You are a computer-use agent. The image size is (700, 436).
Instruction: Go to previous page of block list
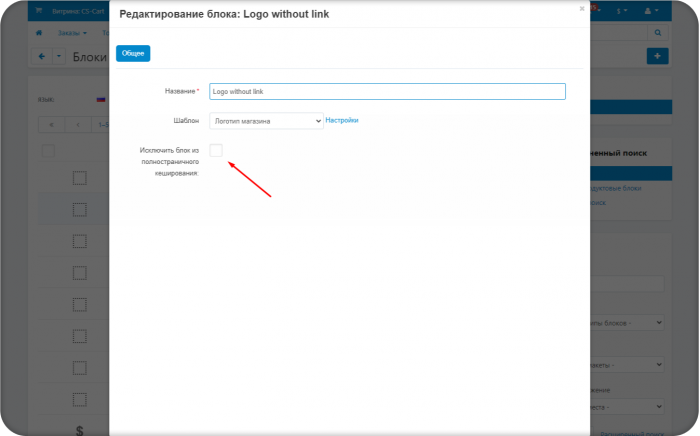click(78, 125)
